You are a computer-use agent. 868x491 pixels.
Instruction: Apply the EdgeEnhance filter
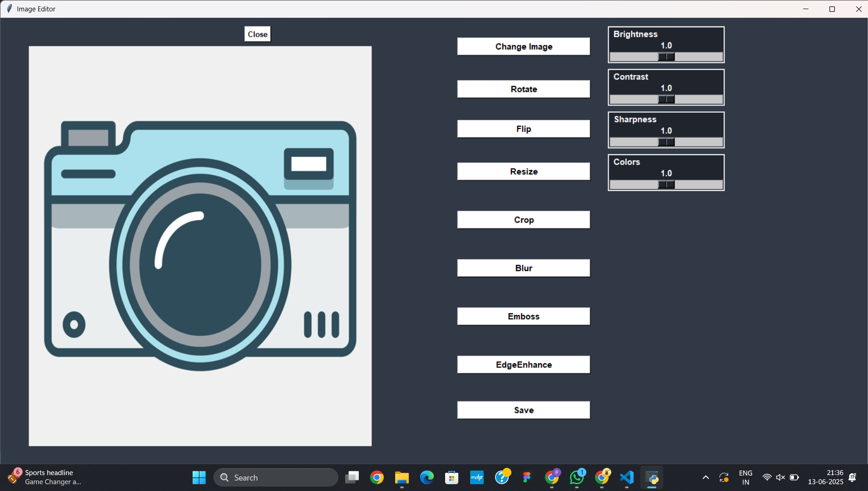(x=523, y=365)
